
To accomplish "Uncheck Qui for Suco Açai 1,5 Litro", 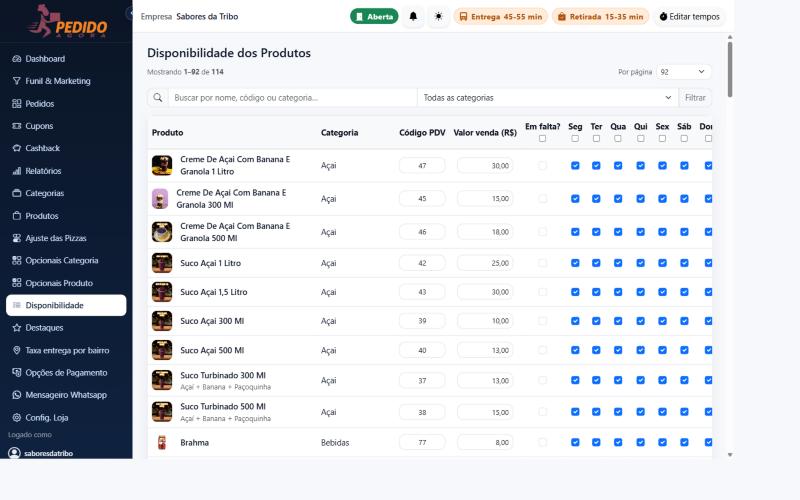I will [x=640, y=292].
